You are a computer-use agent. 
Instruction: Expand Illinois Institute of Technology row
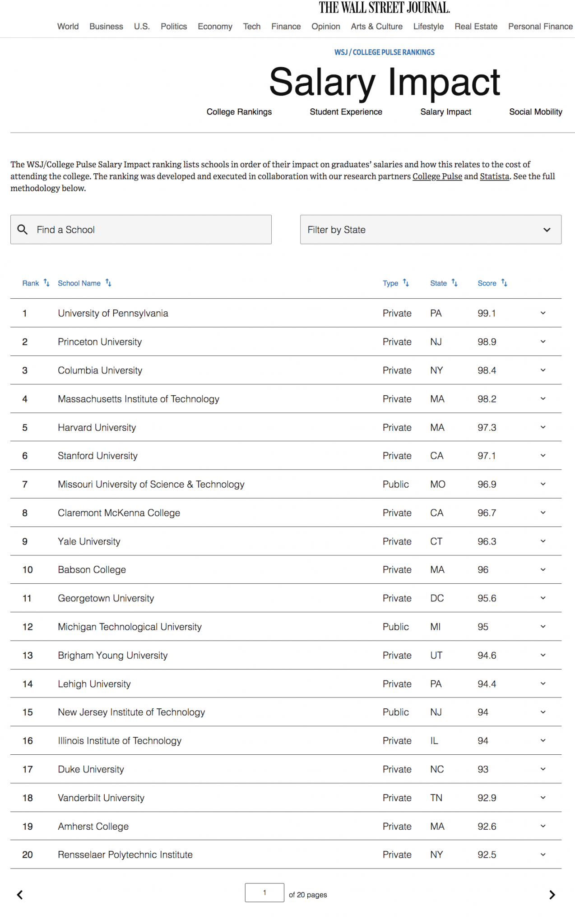(543, 740)
